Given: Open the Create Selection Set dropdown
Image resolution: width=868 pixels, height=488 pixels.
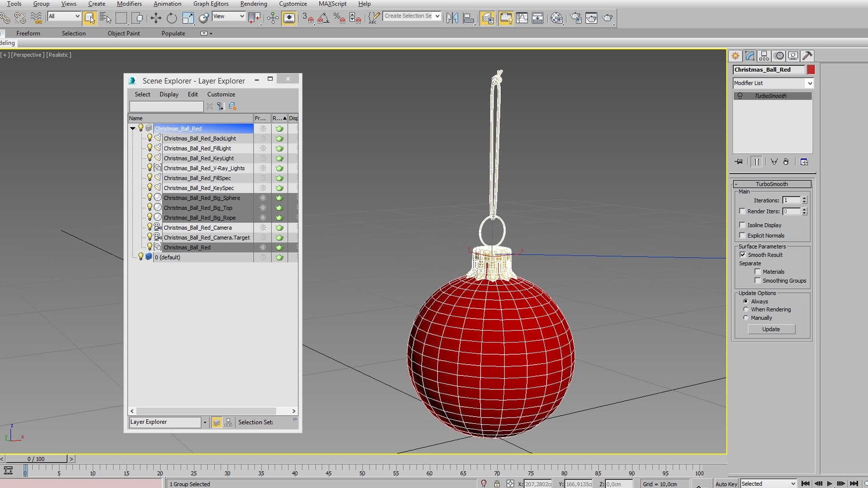Looking at the screenshot, I should 437,16.
